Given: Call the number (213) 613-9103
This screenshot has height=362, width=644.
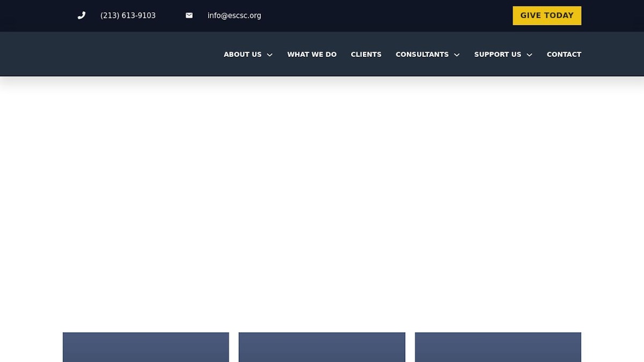Looking at the screenshot, I should (128, 16).
